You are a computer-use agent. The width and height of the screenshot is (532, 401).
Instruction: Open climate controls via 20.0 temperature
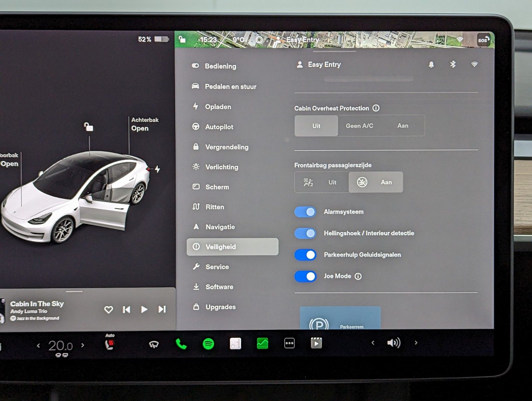(x=61, y=346)
